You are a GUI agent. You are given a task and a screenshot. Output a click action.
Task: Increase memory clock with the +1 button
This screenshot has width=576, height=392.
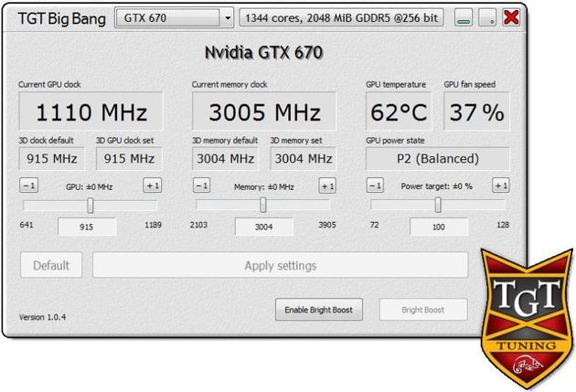pos(327,185)
